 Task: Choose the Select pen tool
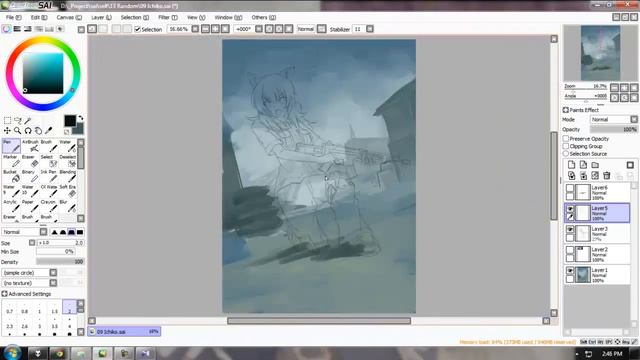[x=49, y=161]
